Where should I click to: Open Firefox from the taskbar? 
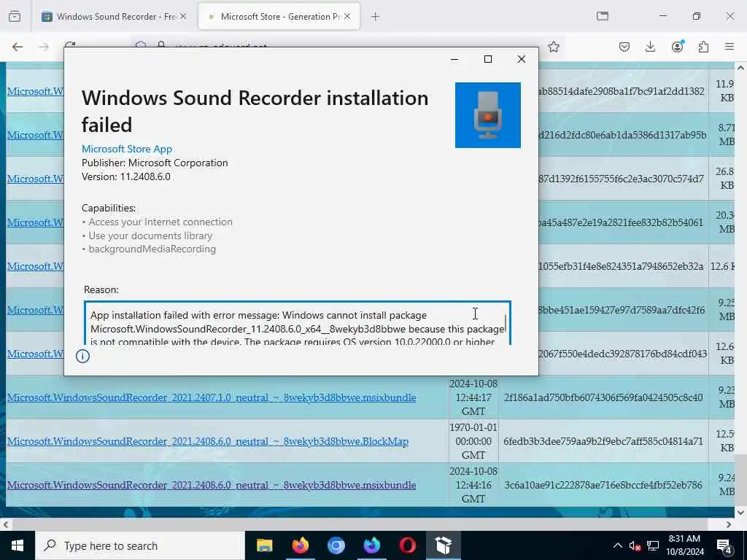tap(300, 545)
